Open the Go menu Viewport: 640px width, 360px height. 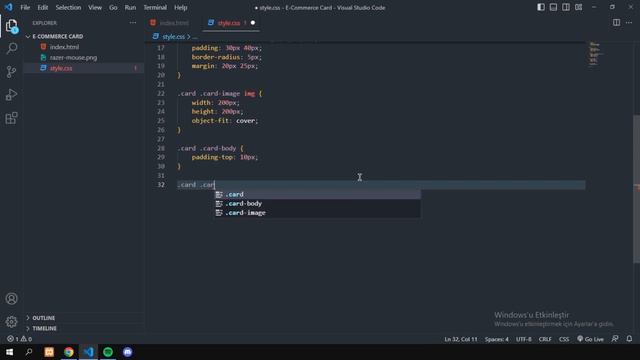(113, 7)
